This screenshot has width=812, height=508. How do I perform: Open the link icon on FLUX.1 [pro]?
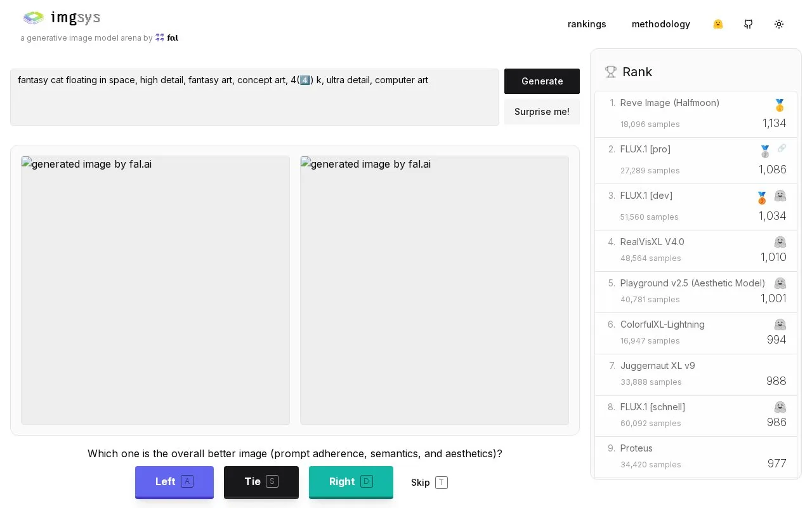[x=782, y=148]
